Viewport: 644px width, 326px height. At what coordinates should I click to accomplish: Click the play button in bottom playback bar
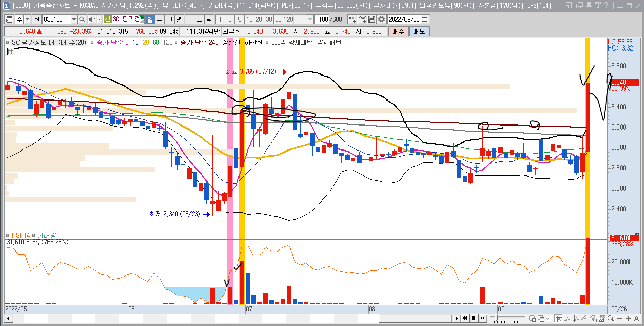click(457, 319)
